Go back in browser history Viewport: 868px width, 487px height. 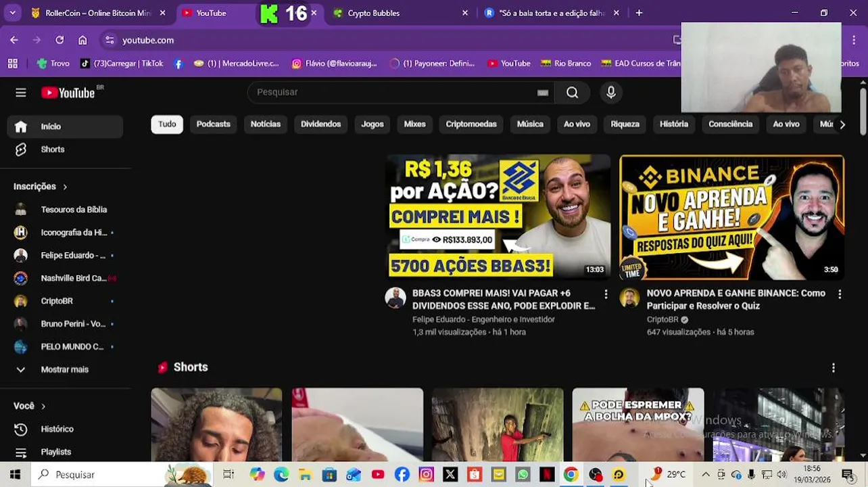[x=14, y=40]
